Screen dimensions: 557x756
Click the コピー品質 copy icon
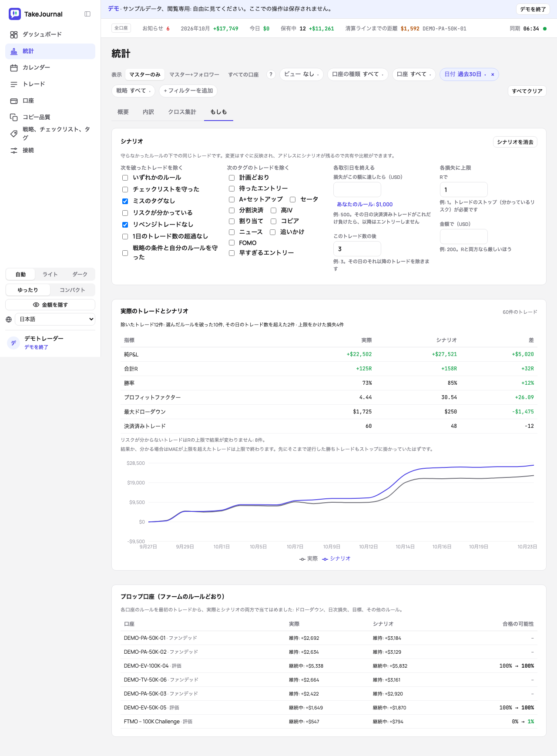coord(14,117)
